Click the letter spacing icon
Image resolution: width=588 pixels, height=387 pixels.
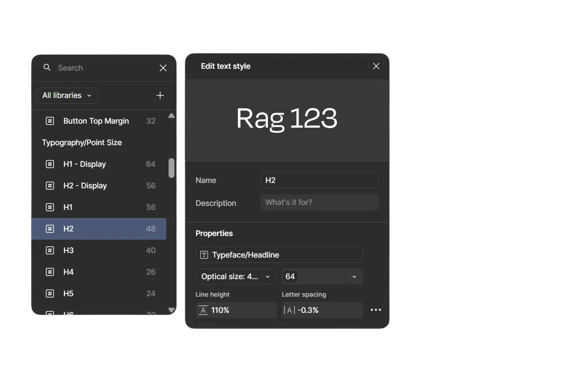289,310
